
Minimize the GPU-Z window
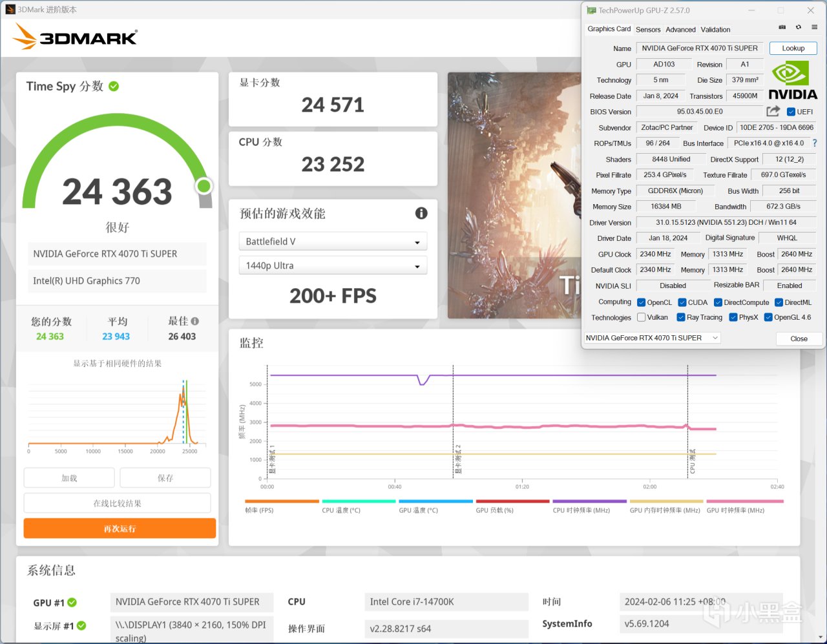click(751, 10)
